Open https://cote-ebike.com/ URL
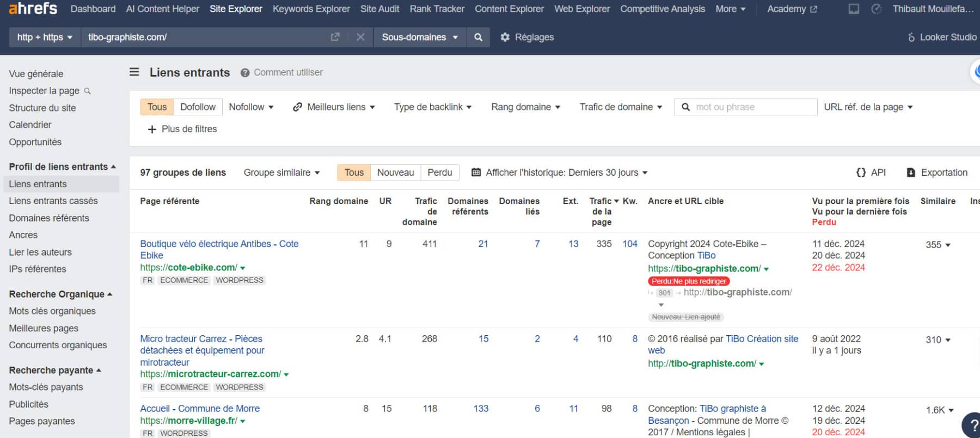Viewport: 980px width, 438px height. point(188,268)
